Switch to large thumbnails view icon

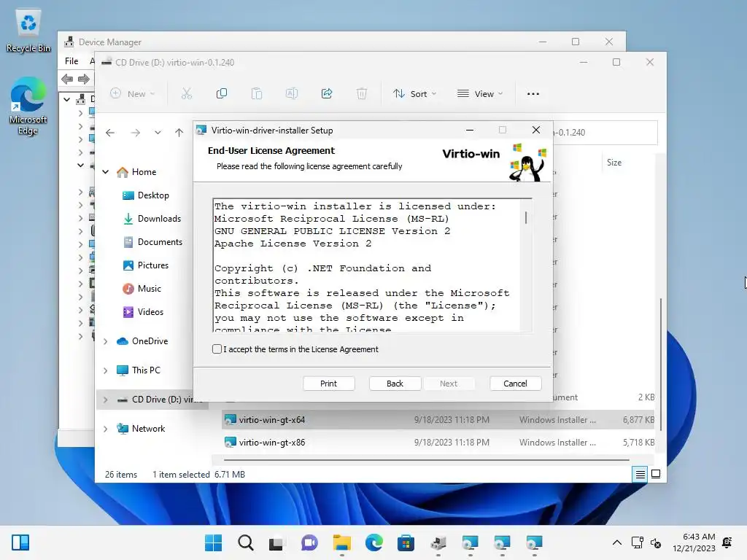click(656, 474)
